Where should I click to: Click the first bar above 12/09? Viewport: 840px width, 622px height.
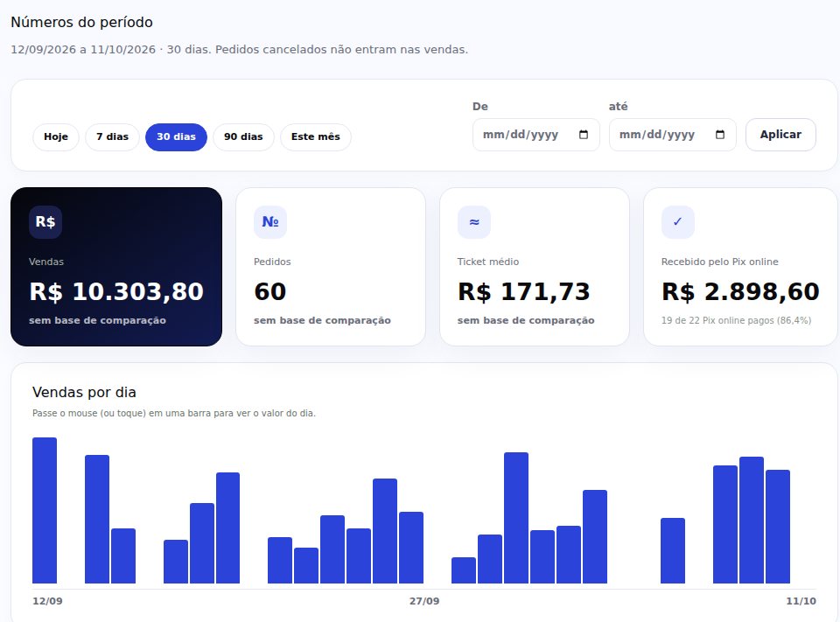point(45,511)
